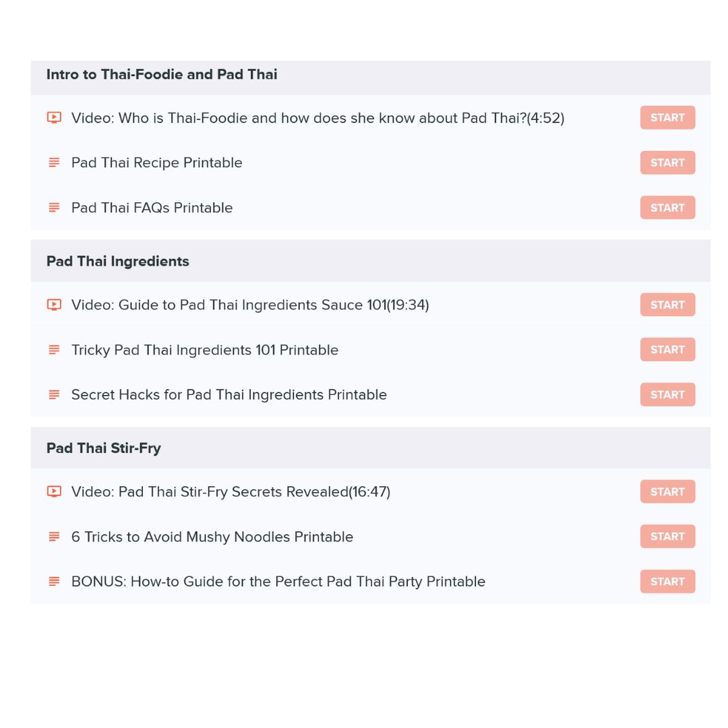Start the Secret Hacks Printable lesson
Viewport: 728px width, 728px height.
coord(667,394)
